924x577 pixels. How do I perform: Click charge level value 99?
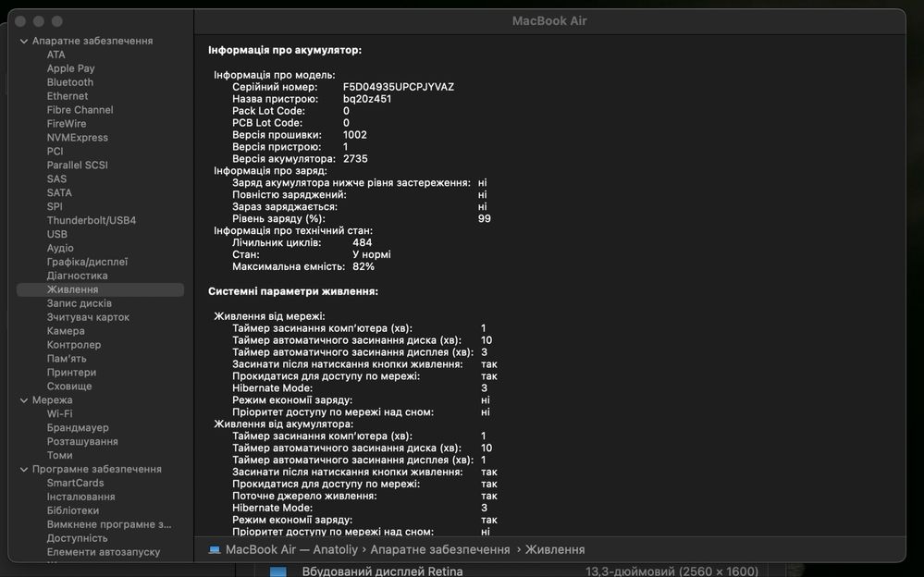[485, 218]
